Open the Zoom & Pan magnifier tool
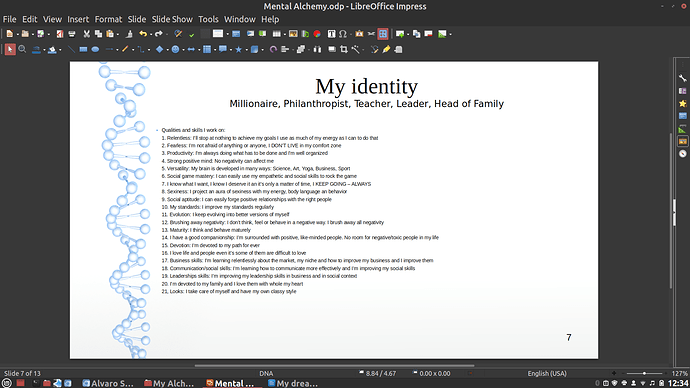Viewport: 690px width, 388px height. [x=22, y=50]
